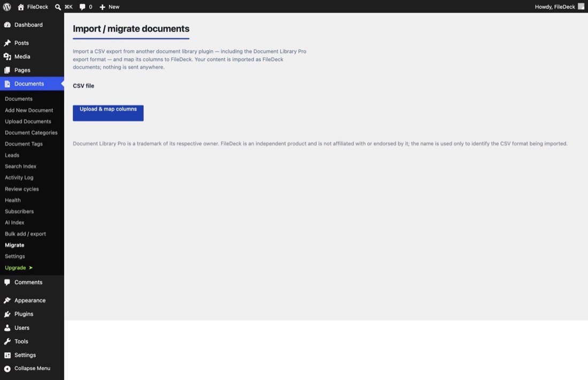This screenshot has width=588, height=380.
Task: Open the Health submenu link
Action: (13, 200)
